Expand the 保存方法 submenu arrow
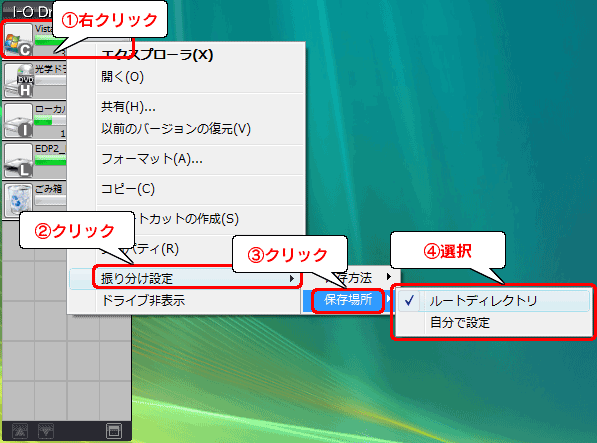 (x=389, y=276)
